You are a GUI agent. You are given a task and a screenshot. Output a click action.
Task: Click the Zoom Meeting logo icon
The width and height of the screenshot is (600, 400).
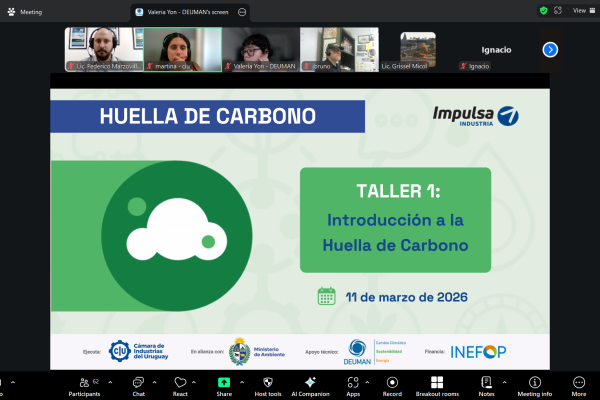pos(11,12)
